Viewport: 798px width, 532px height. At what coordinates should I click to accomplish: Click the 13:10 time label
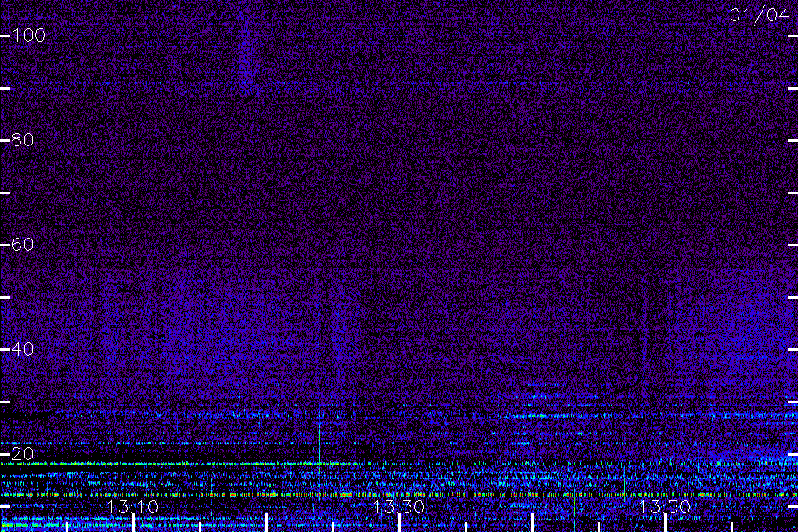pos(132,506)
